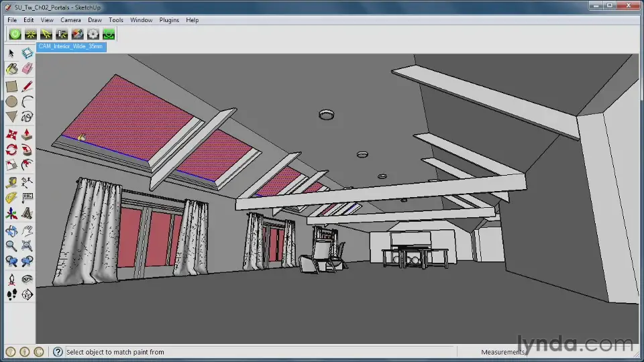The height and width of the screenshot is (362, 644).
Task: Activate the Follow Me tool
Action: pos(27,149)
